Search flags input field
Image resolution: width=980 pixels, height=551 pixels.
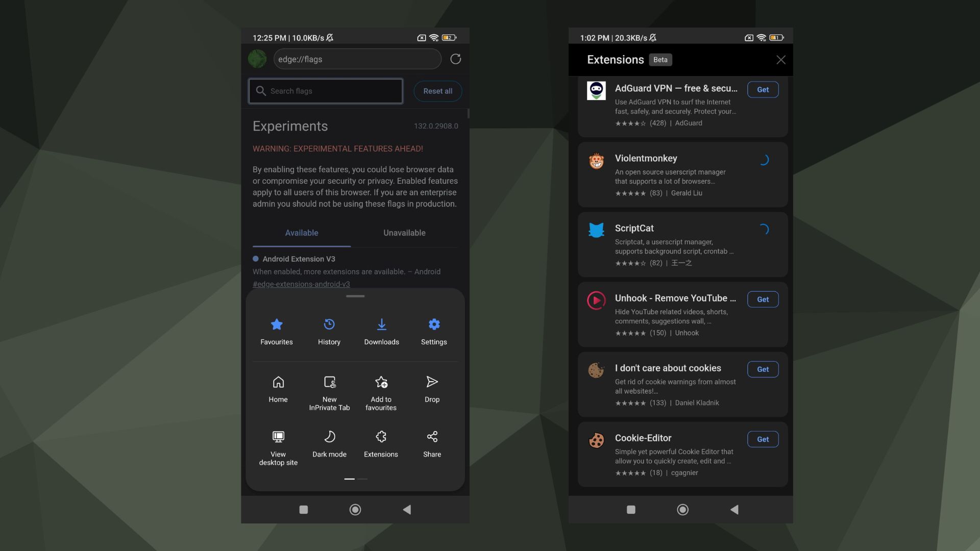327,91
